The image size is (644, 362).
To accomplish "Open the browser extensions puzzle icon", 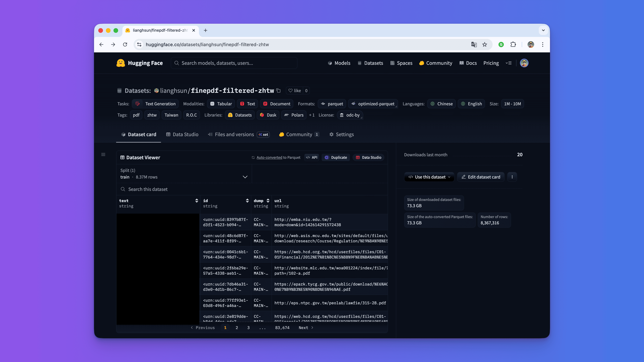I will pyautogui.click(x=513, y=45).
